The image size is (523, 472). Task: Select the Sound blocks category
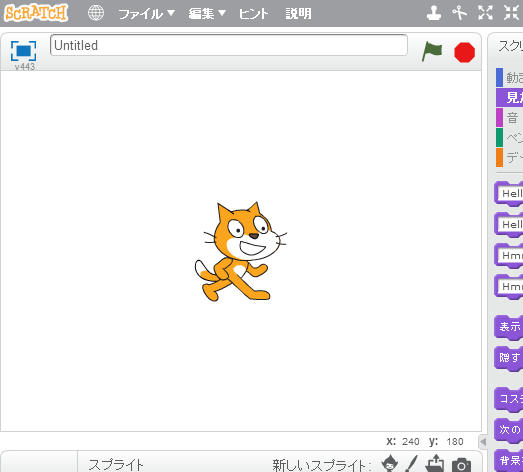509,117
